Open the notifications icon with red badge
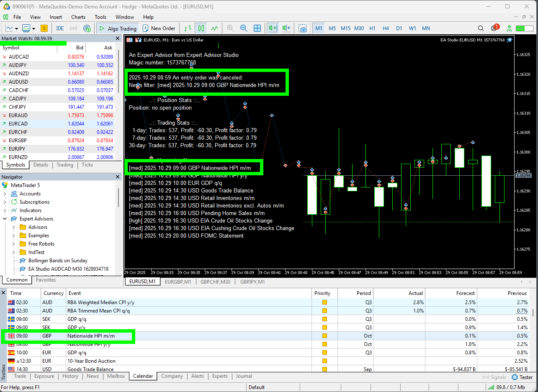 [494, 28]
